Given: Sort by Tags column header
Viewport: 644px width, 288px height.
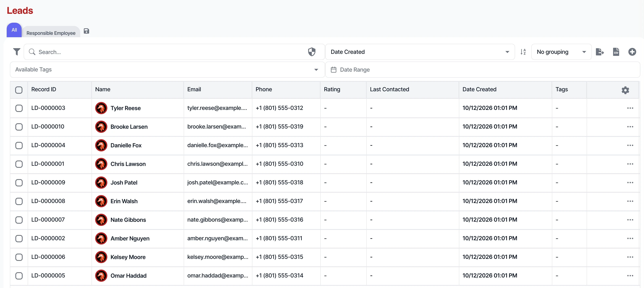Looking at the screenshot, I should 562,89.
